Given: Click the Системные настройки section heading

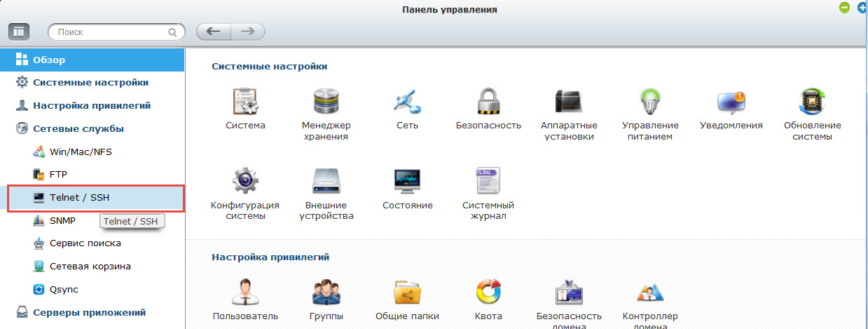Looking at the screenshot, I should (269, 66).
